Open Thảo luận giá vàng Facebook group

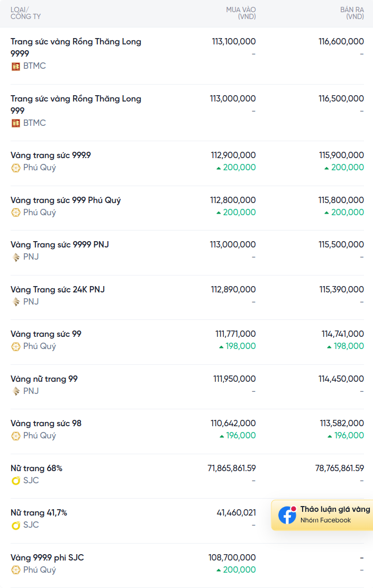tap(322, 515)
